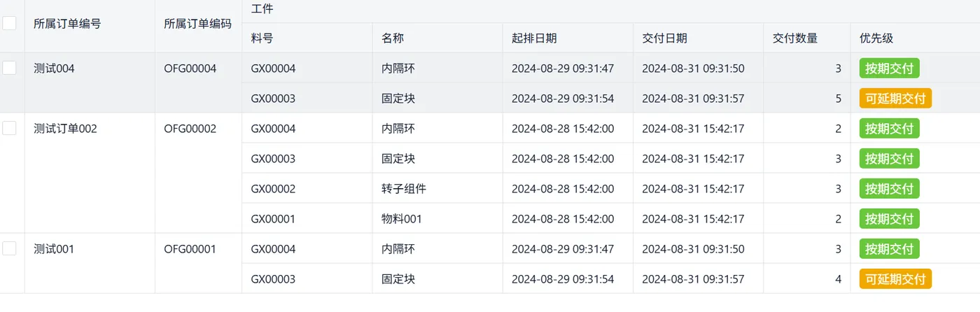This screenshot has height=312, width=980.
Task: Click the 优先级 column header
Action: 876,38
